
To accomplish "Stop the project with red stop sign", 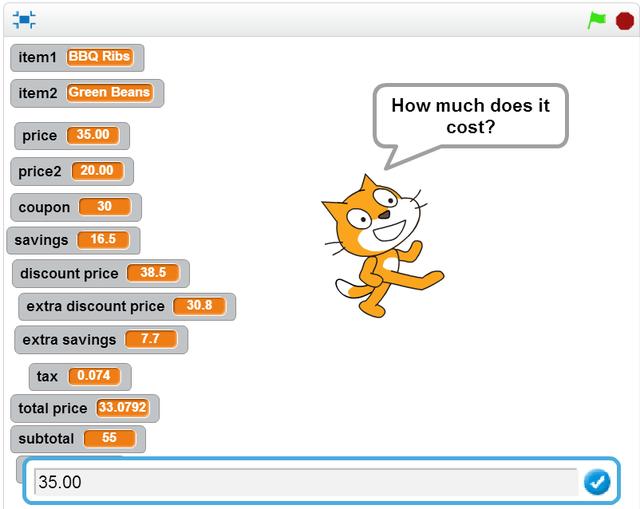I will [624, 21].
